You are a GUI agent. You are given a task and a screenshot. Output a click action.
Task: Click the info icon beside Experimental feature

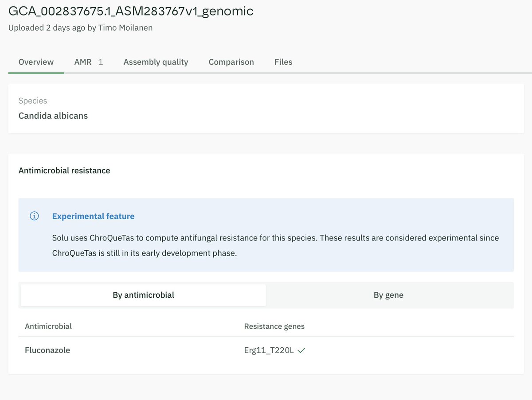click(34, 216)
